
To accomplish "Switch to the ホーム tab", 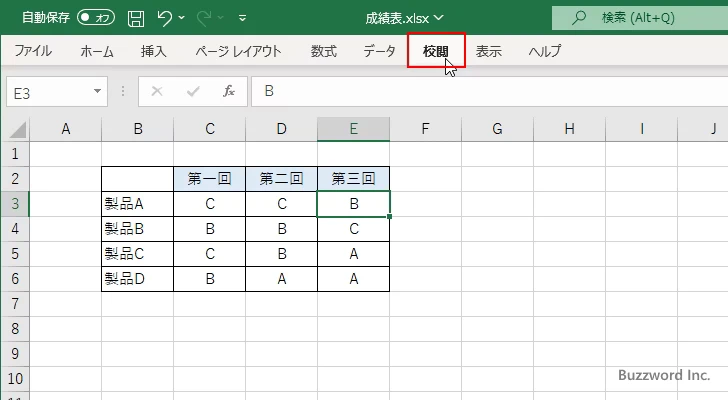I will 97,51.
